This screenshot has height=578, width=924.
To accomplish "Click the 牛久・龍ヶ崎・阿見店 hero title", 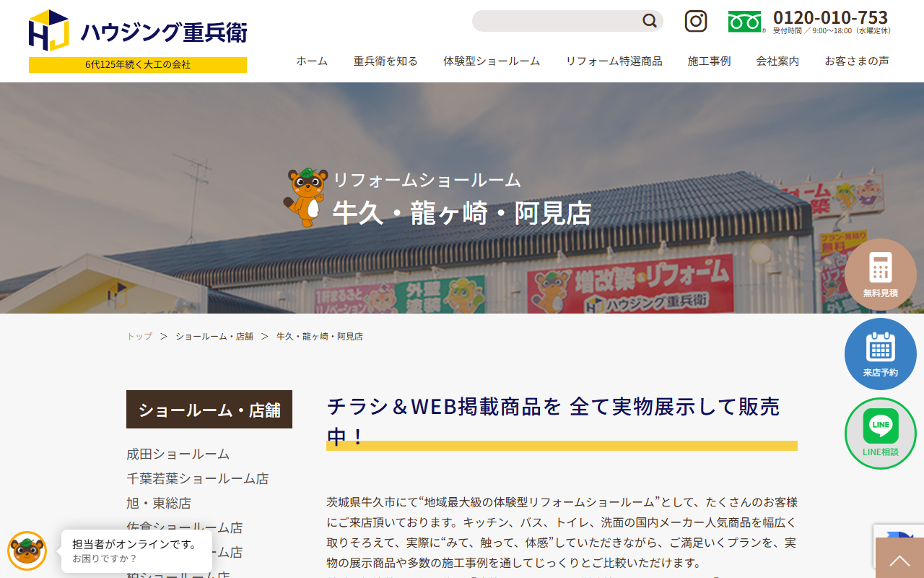I will tap(462, 212).
